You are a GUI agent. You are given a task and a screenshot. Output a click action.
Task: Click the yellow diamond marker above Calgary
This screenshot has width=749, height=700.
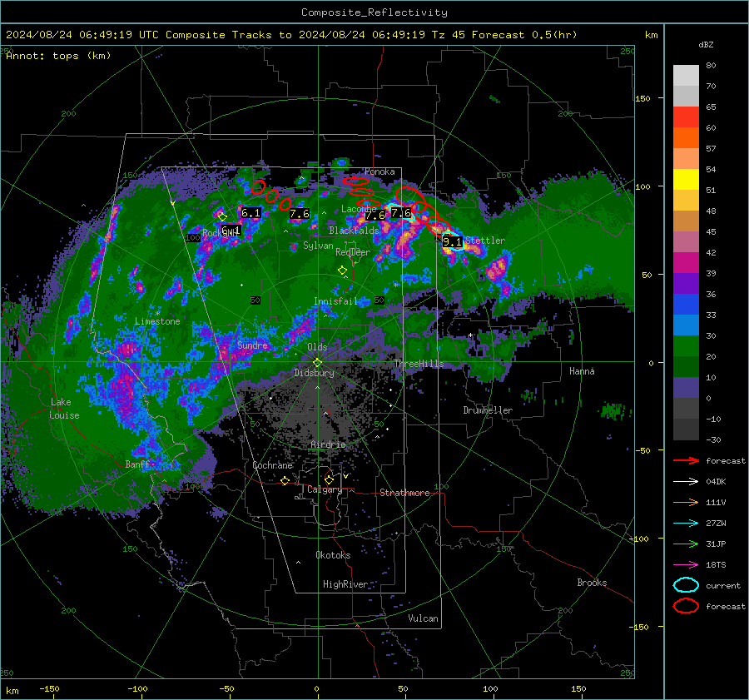329,479
